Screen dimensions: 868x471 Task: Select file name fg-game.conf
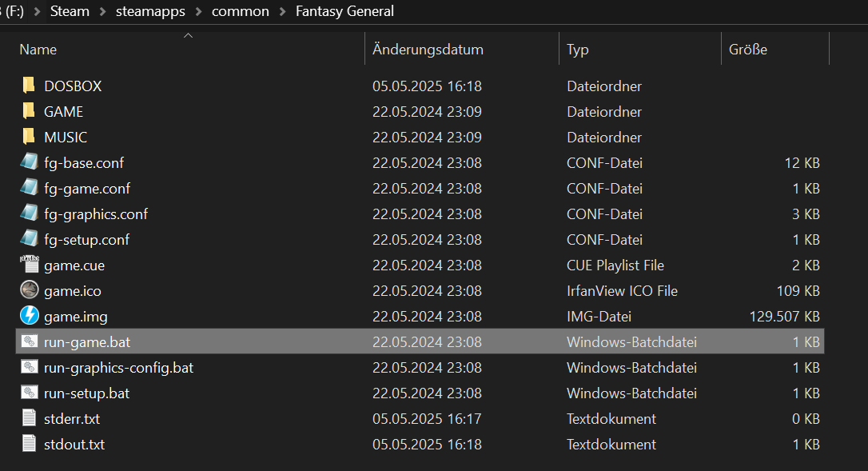click(87, 189)
